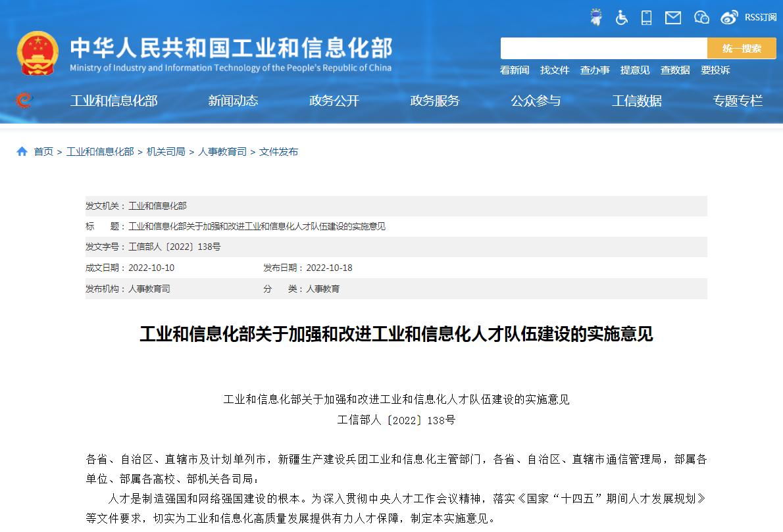
Task: Focus the site search input field
Action: [604, 49]
